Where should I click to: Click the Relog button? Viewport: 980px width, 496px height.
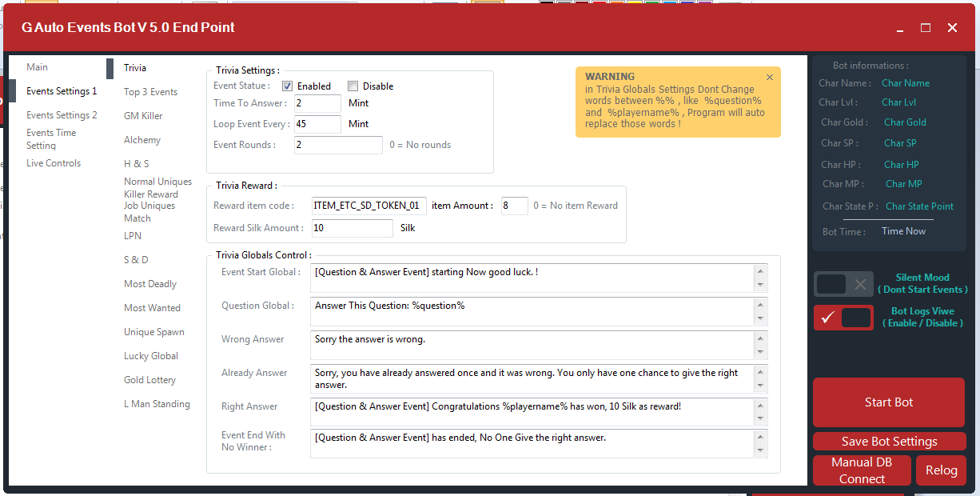(x=942, y=470)
